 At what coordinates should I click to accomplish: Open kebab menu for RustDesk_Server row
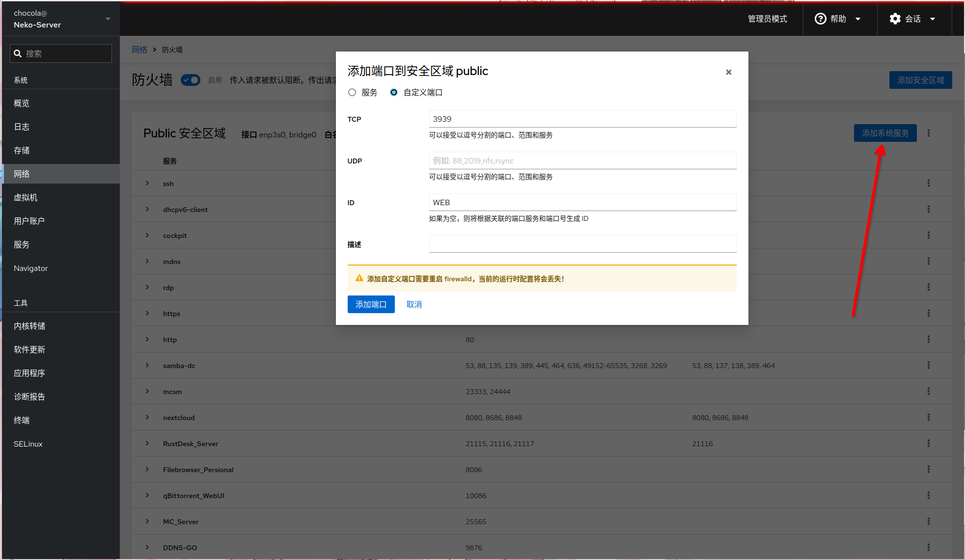click(x=928, y=443)
